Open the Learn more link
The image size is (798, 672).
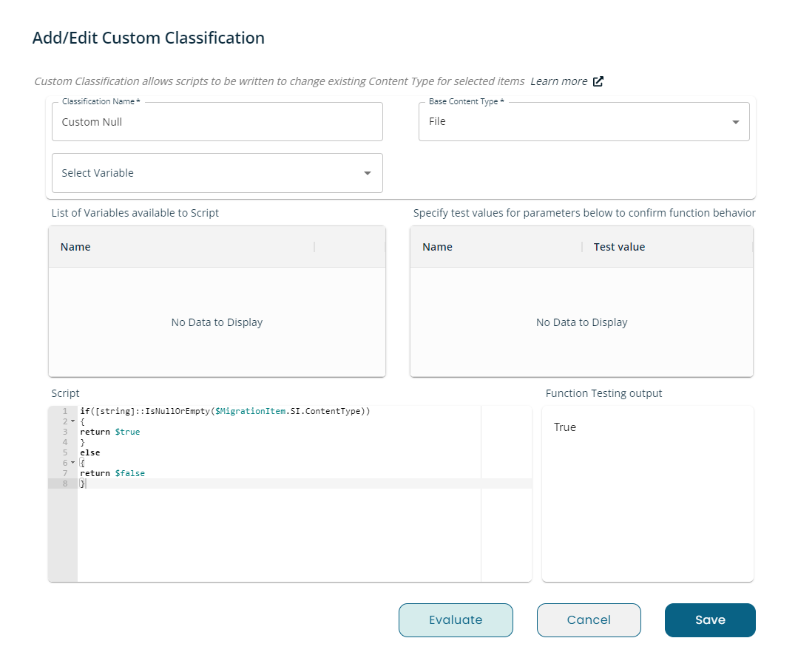(559, 81)
